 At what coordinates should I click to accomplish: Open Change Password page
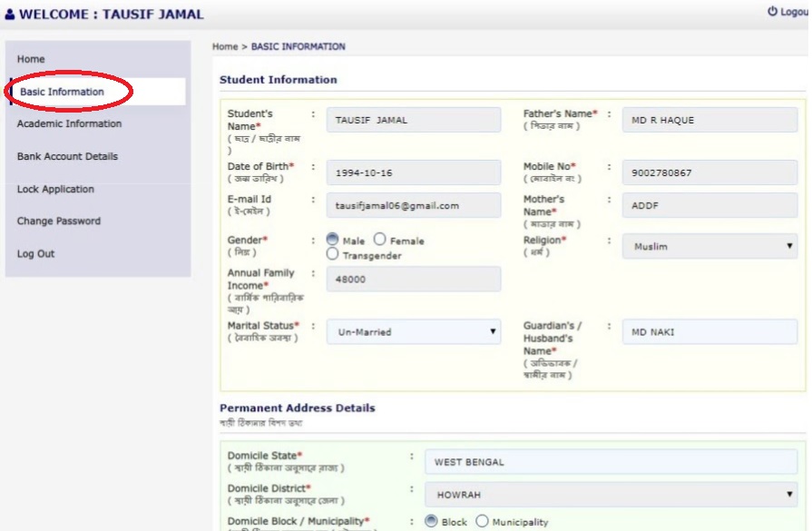[x=58, y=221]
